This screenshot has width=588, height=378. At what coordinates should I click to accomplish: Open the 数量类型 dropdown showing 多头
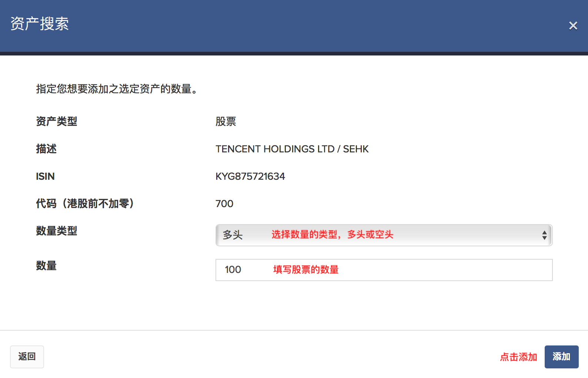click(x=384, y=235)
